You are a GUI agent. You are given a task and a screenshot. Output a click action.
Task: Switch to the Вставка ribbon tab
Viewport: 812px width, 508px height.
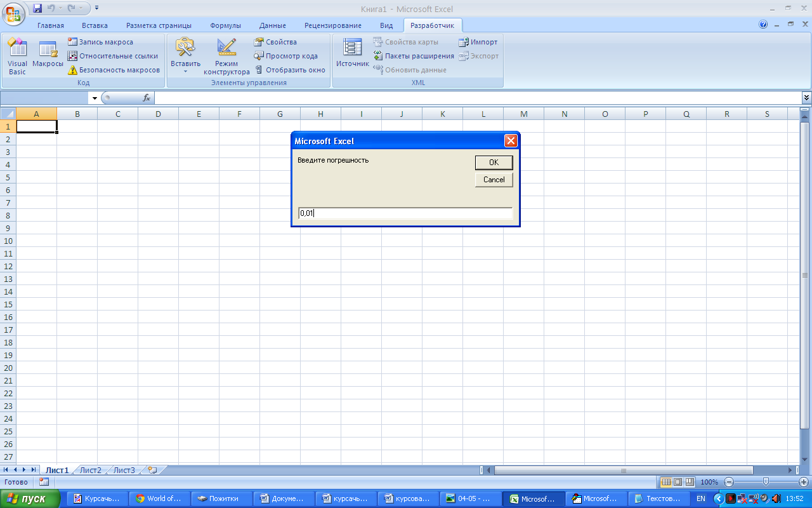[x=95, y=25]
